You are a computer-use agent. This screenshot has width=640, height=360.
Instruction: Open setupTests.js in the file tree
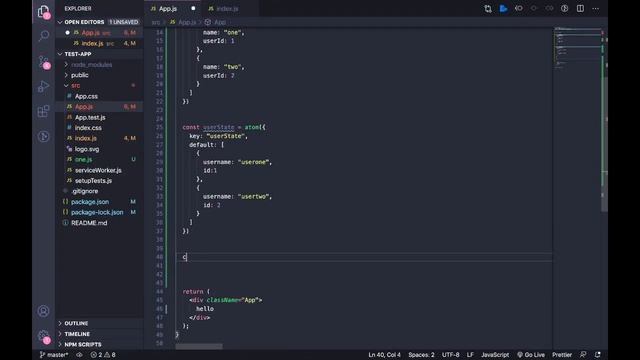click(93, 180)
